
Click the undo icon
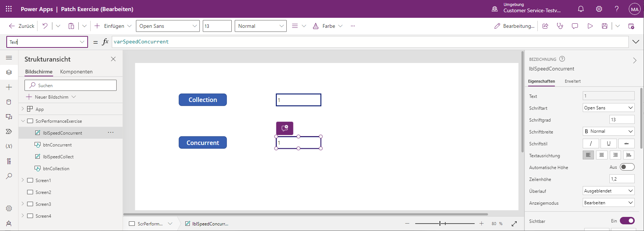(45, 26)
